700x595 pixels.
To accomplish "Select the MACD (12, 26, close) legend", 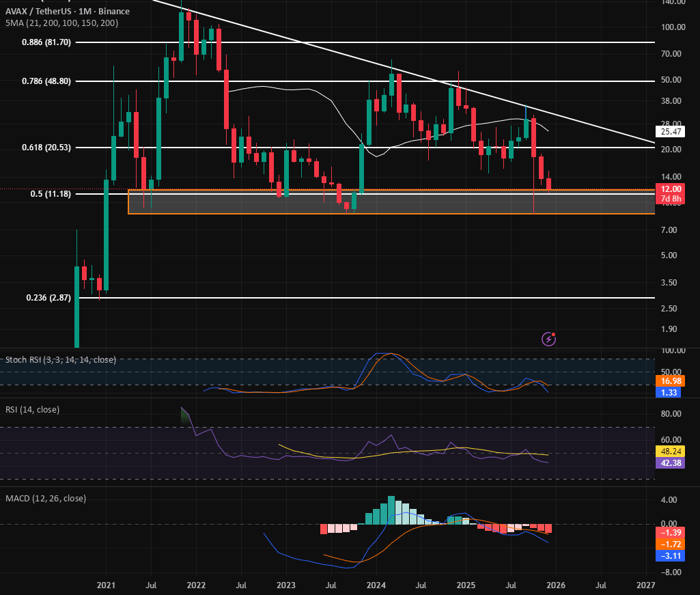I will tap(46, 498).
